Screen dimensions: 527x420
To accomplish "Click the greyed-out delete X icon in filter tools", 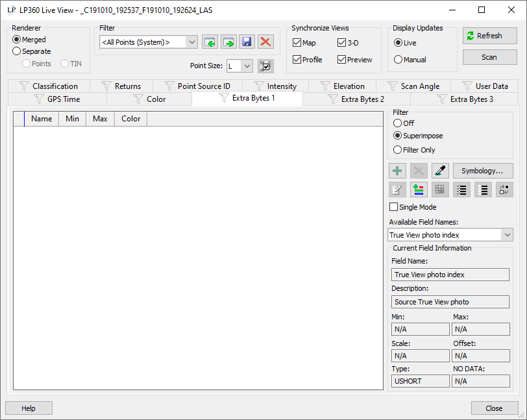I will click(x=419, y=171).
